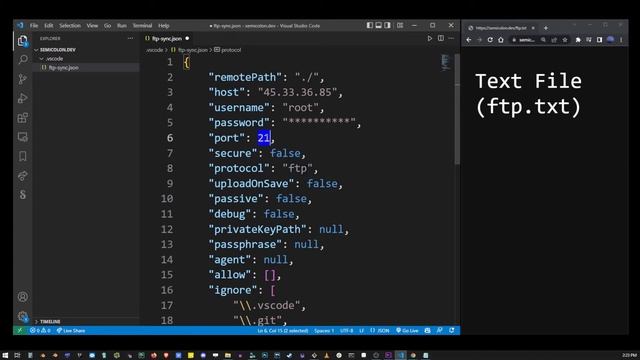Toggle the bottom panel layout icon

pos(379,25)
